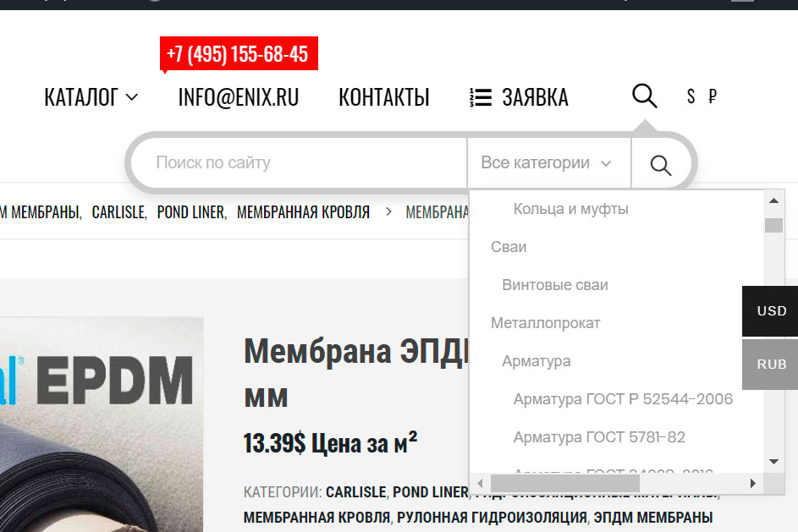This screenshot has width=798, height=532.
Task: Click the dropdown list scroll down arrow
Action: coord(773,462)
